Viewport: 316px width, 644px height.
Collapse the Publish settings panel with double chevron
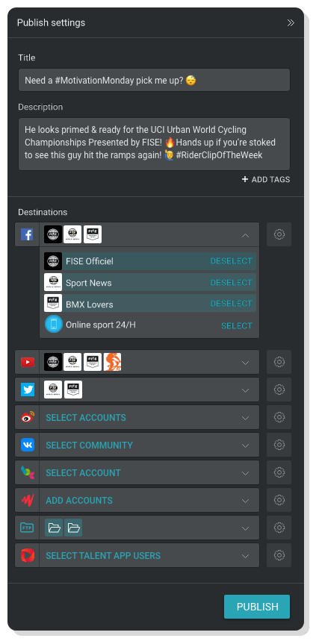[x=291, y=23]
